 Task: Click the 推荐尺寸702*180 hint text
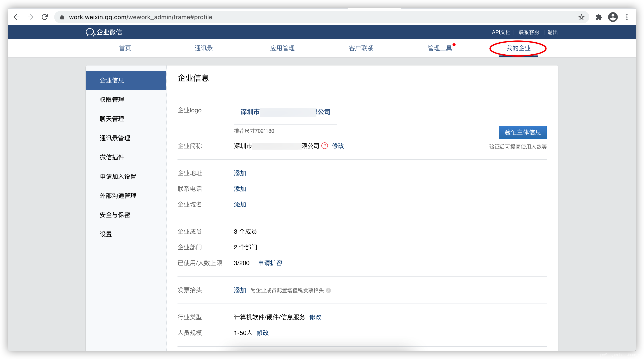[x=254, y=131]
